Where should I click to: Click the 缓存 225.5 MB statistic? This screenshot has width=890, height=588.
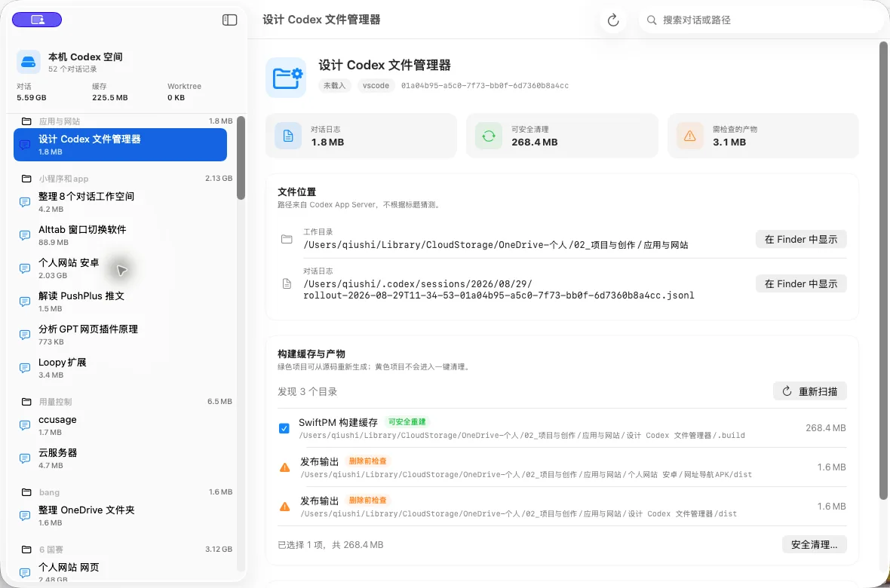tap(110, 92)
